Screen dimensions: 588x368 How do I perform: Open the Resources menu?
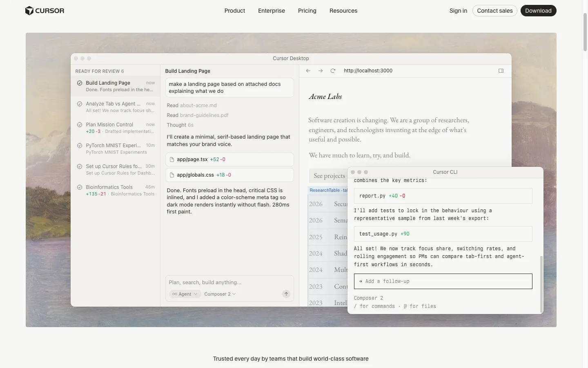(x=343, y=11)
